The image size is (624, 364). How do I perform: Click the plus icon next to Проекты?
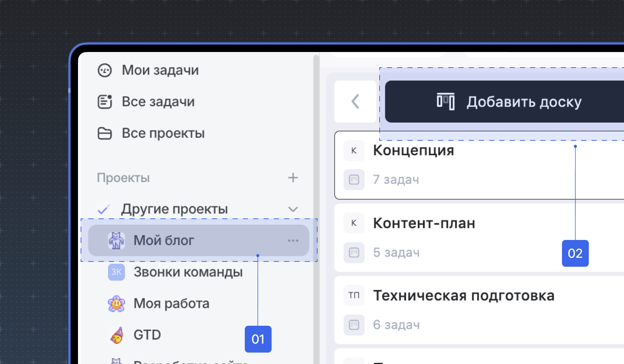293,178
